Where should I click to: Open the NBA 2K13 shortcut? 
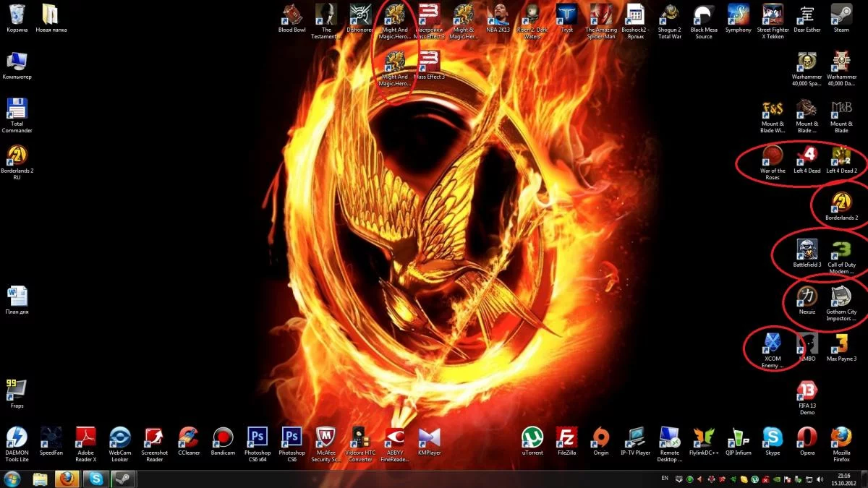tap(498, 19)
